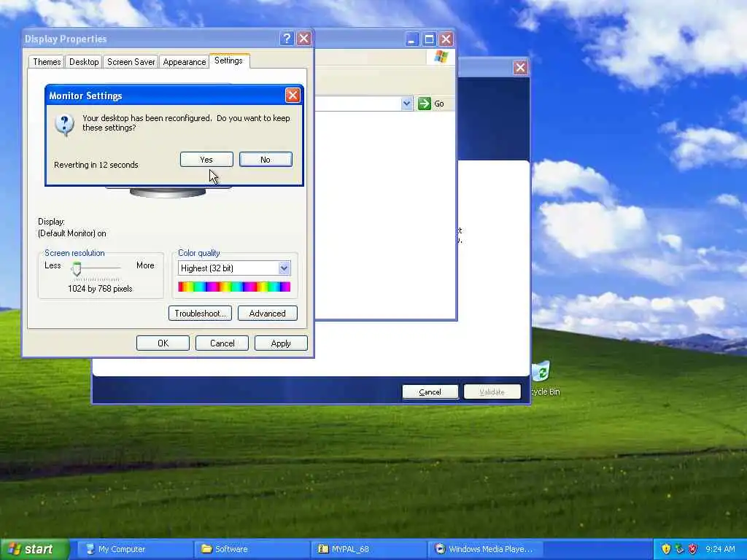Minimize the explorer window behind
Viewport: 747px width, 560px height.
411,39
